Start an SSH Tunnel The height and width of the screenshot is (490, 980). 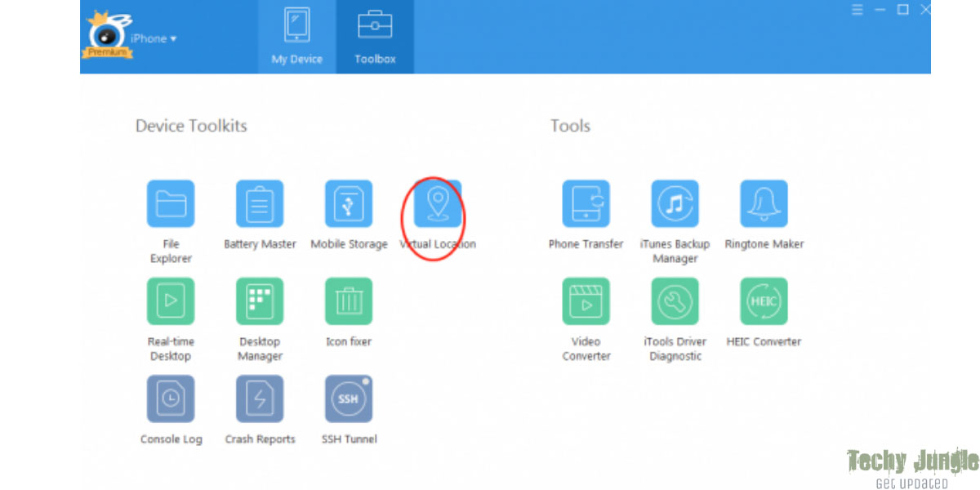pos(349,399)
